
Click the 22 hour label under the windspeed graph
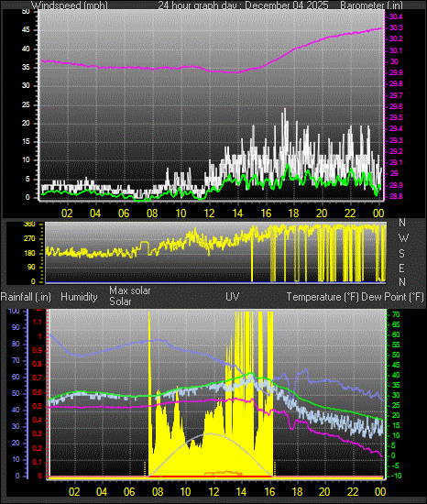[350, 214]
